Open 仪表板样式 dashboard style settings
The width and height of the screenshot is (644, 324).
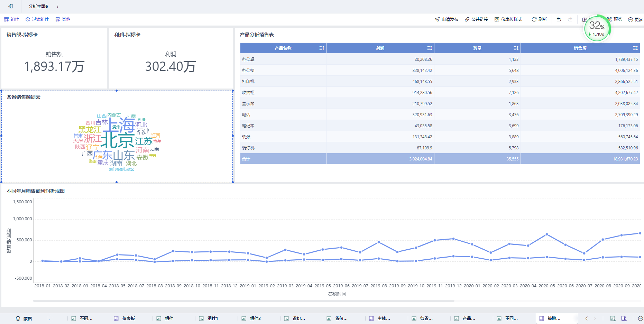point(508,19)
